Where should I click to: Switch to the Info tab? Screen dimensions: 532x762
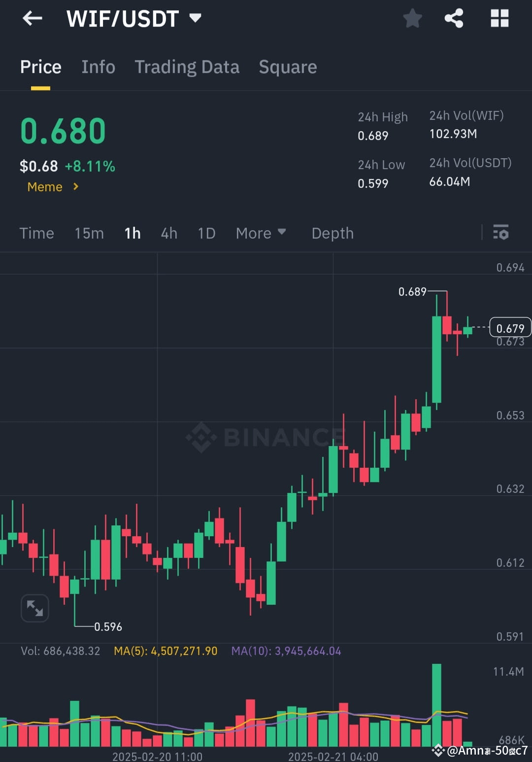pyautogui.click(x=98, y=67)
